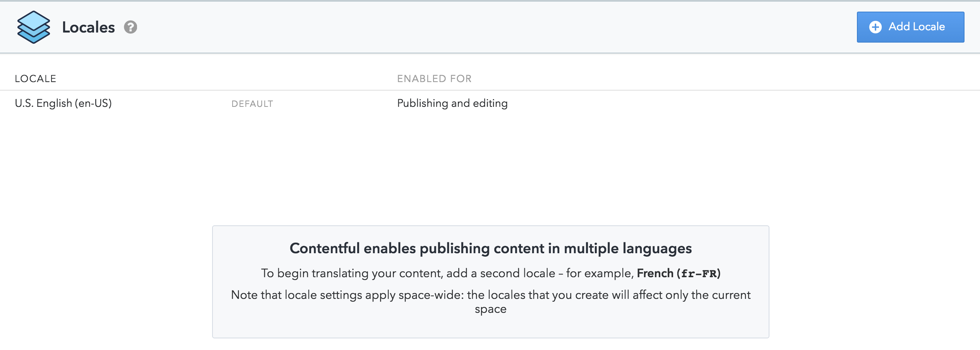
Task: Click the multiple languages info heading
Action: point(491,248)
